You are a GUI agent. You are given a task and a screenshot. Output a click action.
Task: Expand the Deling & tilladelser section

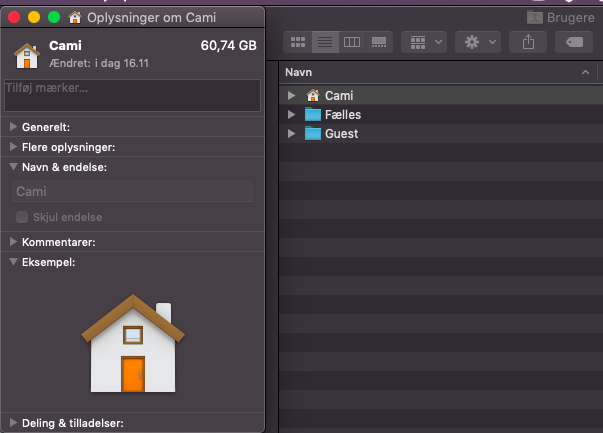(13, 423)
